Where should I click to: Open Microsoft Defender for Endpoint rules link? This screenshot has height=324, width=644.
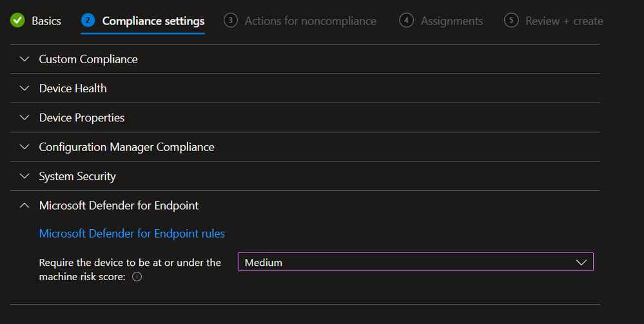coord(132,234)
